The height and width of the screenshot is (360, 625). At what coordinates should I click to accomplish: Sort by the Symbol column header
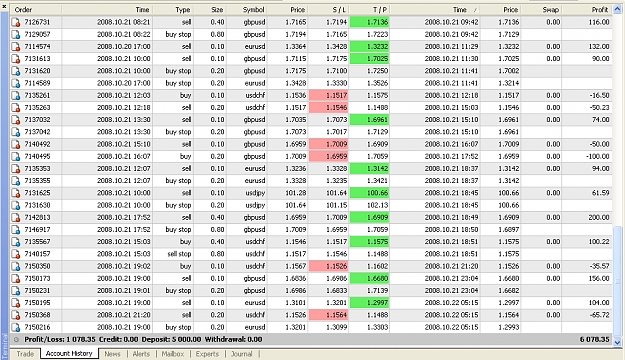(x=247, y=10)
